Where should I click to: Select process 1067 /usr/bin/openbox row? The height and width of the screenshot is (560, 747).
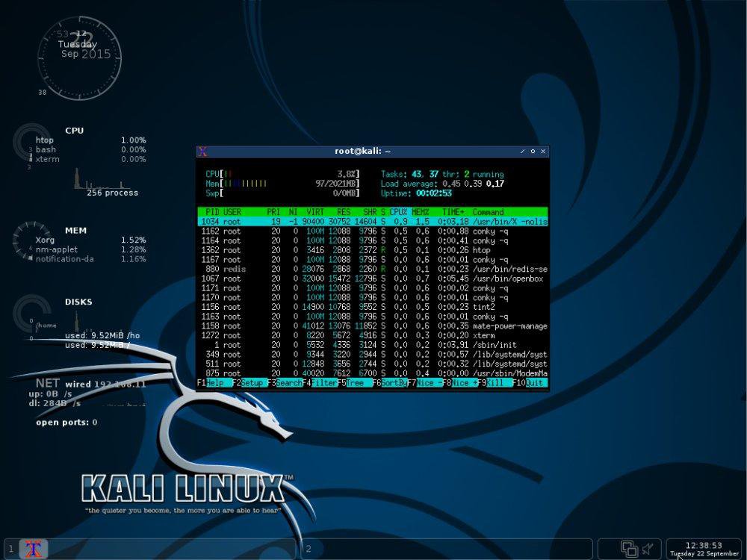click(x=373, y=279)
